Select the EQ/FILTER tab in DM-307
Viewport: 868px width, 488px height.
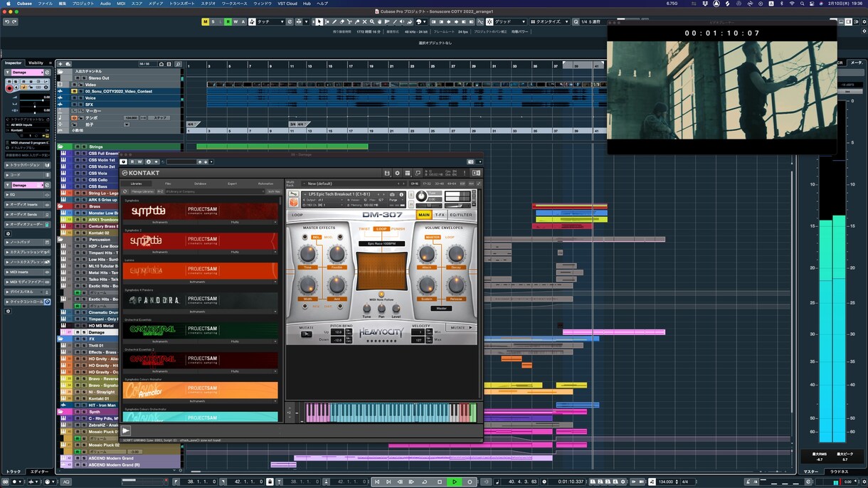coord(461,215)
